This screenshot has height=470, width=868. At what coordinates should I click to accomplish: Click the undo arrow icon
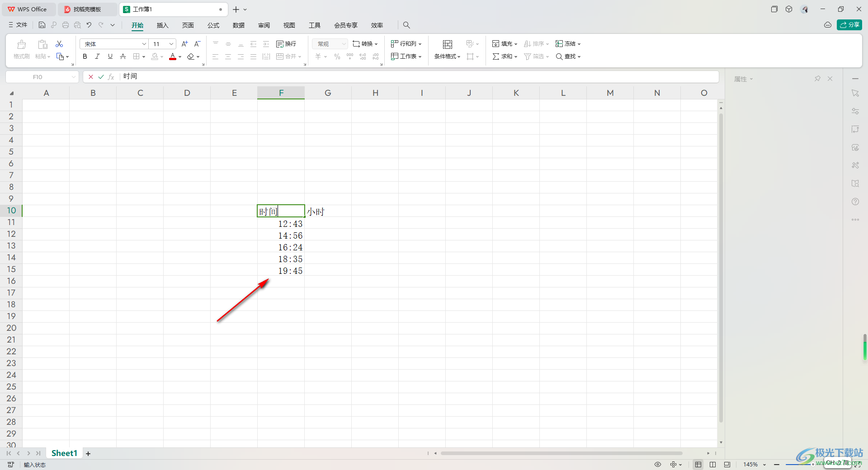coord(89,25)
